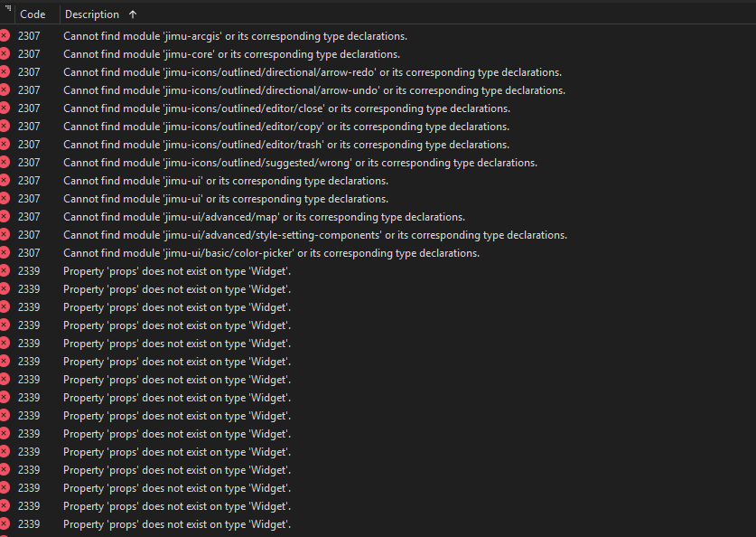Image resolution: width=756 pixels, height=537 pixels.
Task: Click the error icon on the advanced/map row
Action: pyautogui.click(x=5, y=217)
